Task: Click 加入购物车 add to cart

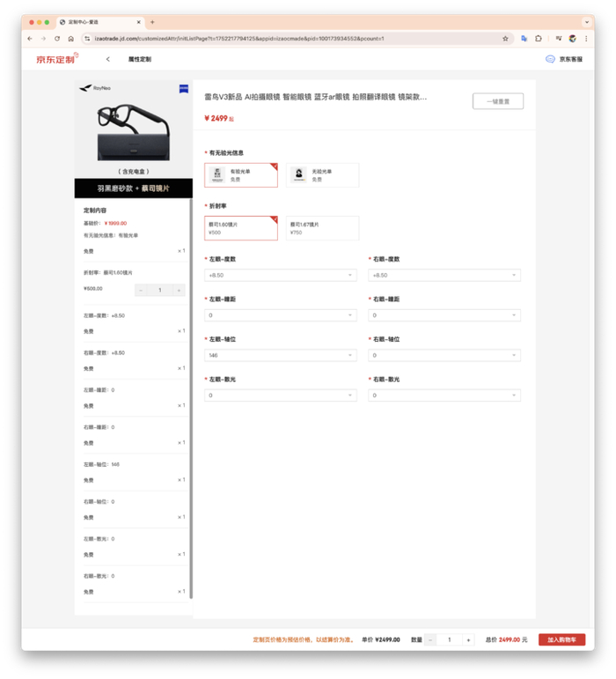Action: 561,639
